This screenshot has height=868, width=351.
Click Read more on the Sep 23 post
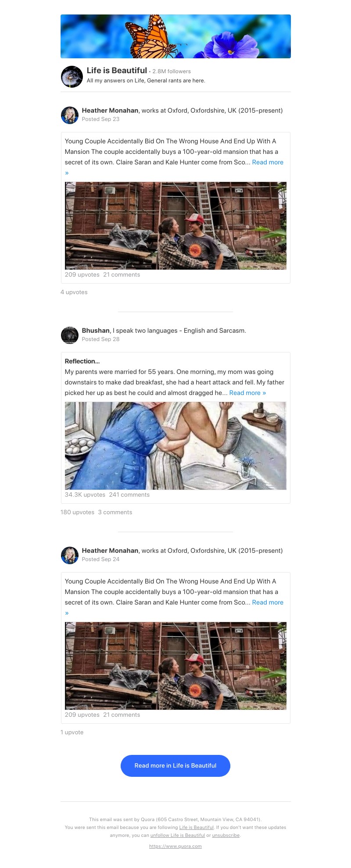tap(268, 162)
